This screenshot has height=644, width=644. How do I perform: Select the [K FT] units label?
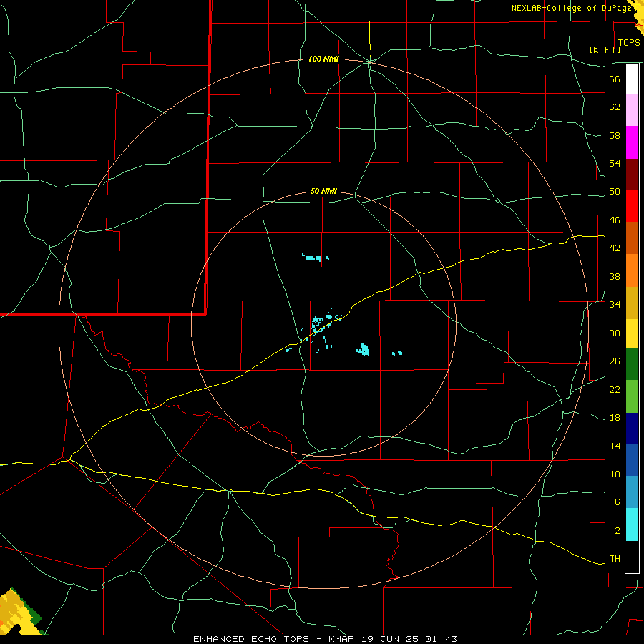[605, 49]
